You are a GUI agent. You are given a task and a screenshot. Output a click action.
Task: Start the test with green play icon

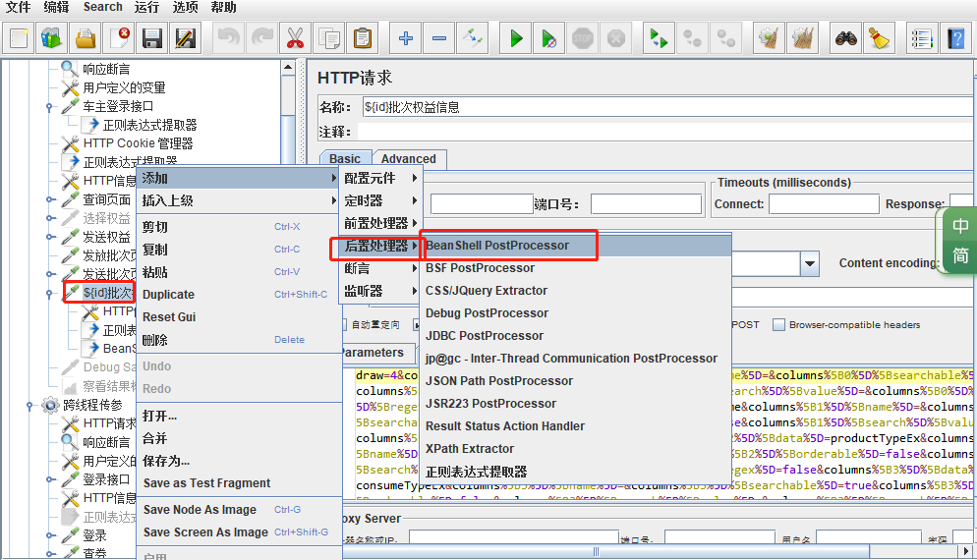coord(516,38)
